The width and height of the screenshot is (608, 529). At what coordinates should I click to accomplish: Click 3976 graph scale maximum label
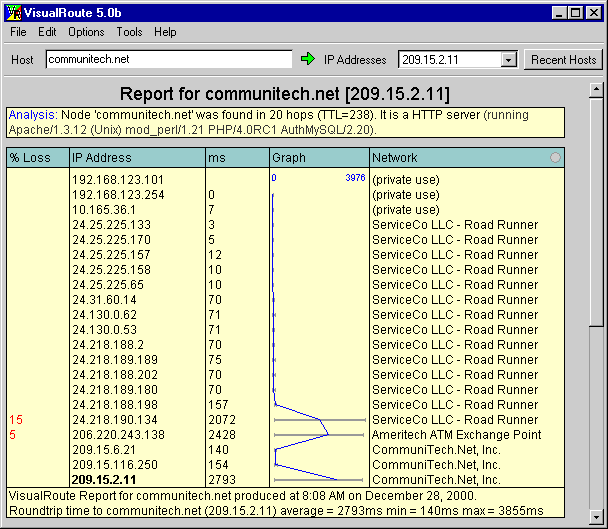(x=355, y=178)
